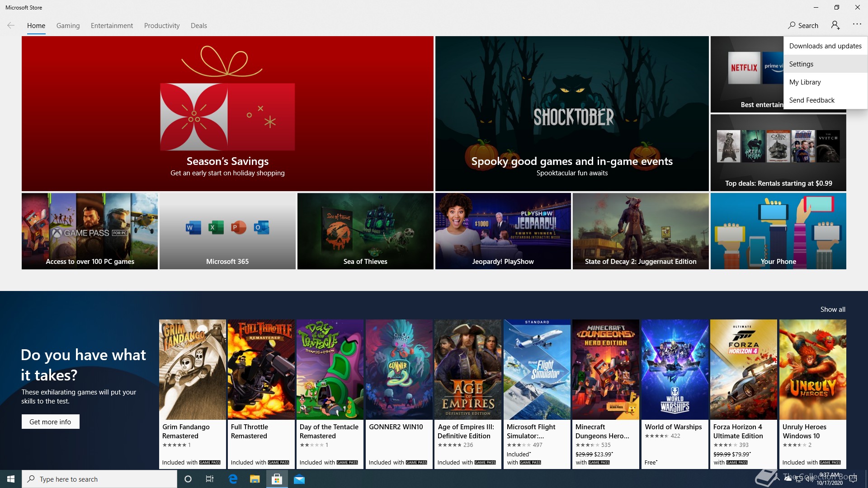Select World of Warships game card
This screenshot has width=868, height=488.
click(675, 394)
